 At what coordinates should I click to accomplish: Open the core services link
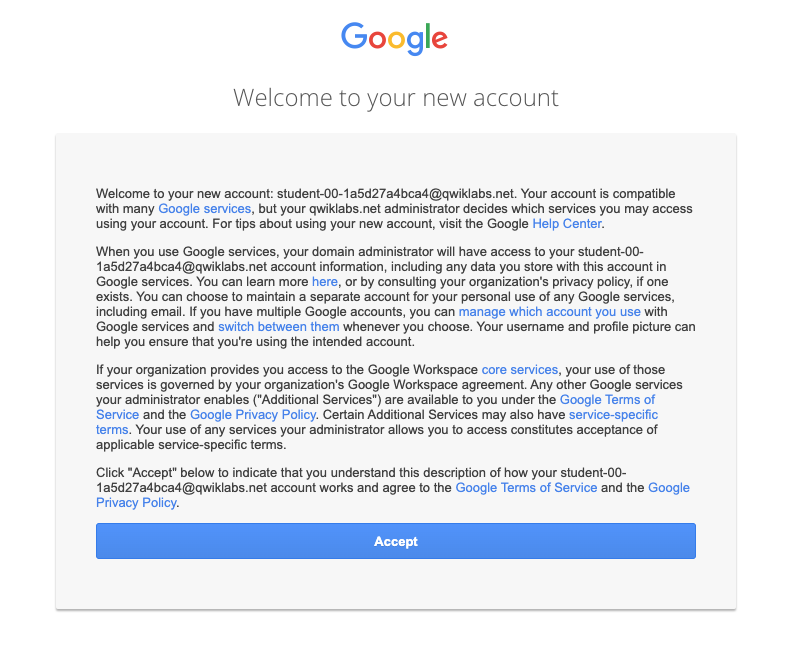pyautogui.click(x=519, y=369)
